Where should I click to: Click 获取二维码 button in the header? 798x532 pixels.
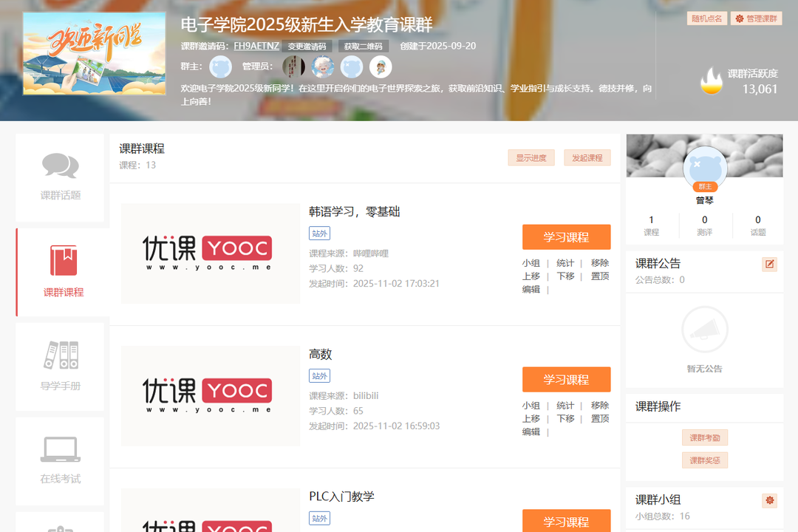click(363, 46)
